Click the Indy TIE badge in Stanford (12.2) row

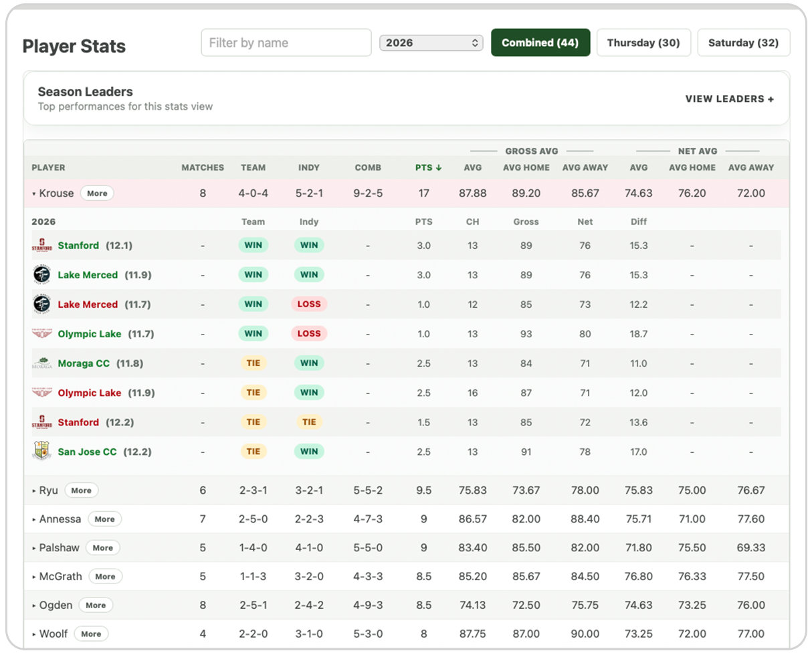pos(309,422)
